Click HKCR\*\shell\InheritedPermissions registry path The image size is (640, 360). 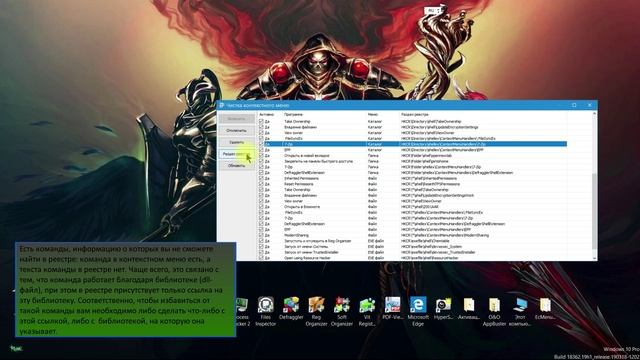point(429,178)
